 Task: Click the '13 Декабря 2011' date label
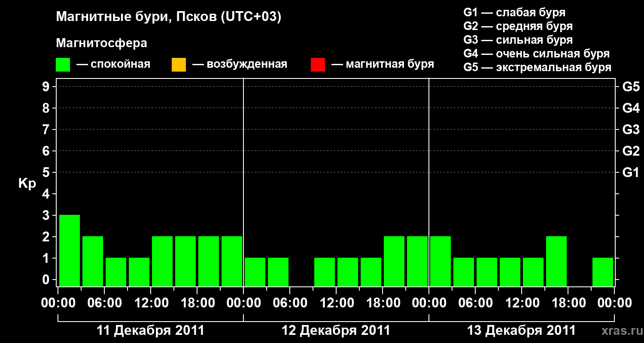pyautogui.click(x=522, y=331)
